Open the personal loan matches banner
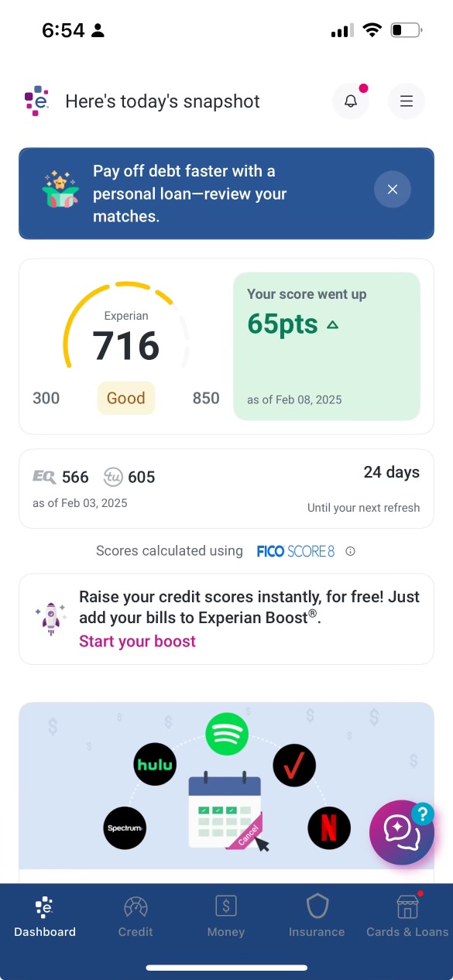453x980 pixels. click(x=226, y=194)
